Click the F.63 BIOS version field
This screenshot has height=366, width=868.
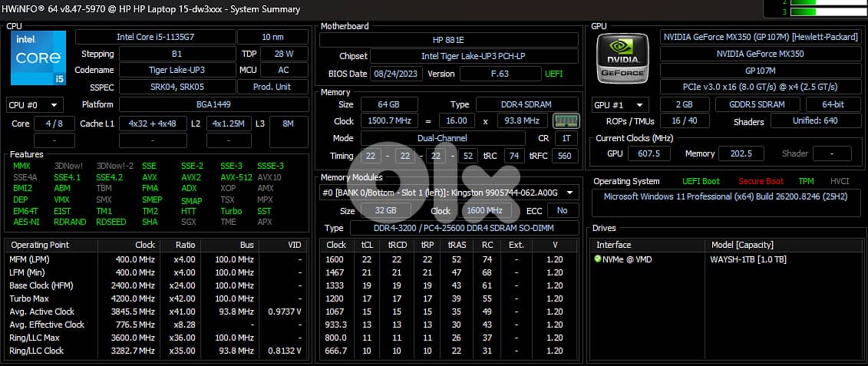[x=500, y=74]
